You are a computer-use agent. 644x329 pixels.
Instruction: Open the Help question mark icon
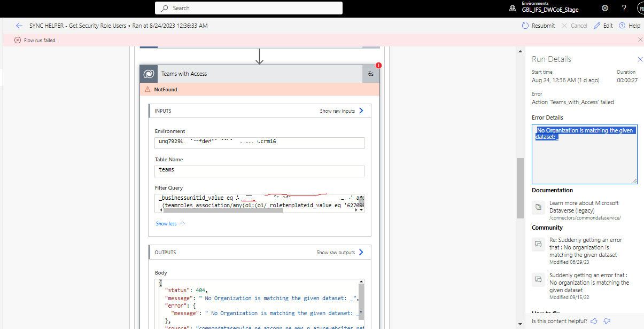(x=623, y=8)
